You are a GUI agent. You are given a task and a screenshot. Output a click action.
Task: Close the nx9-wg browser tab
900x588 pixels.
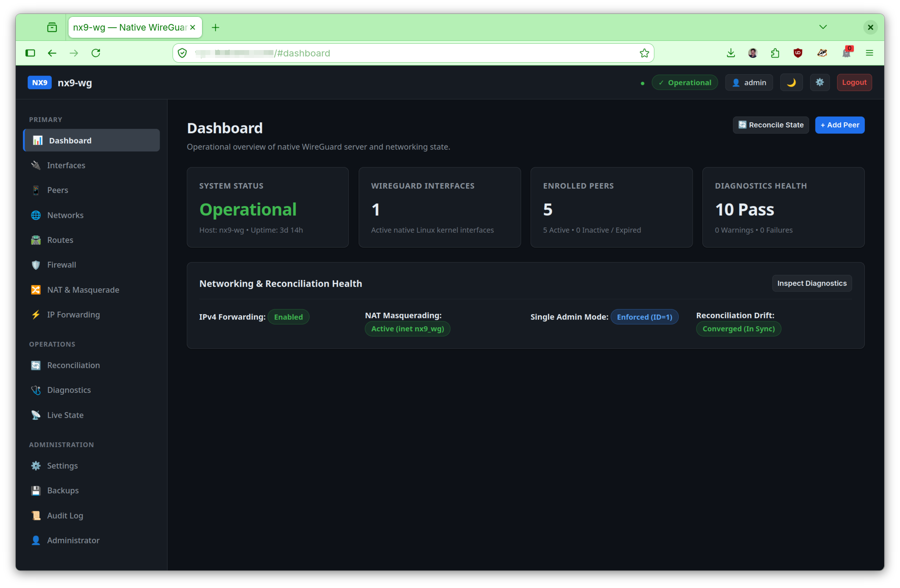click(192, 27)
